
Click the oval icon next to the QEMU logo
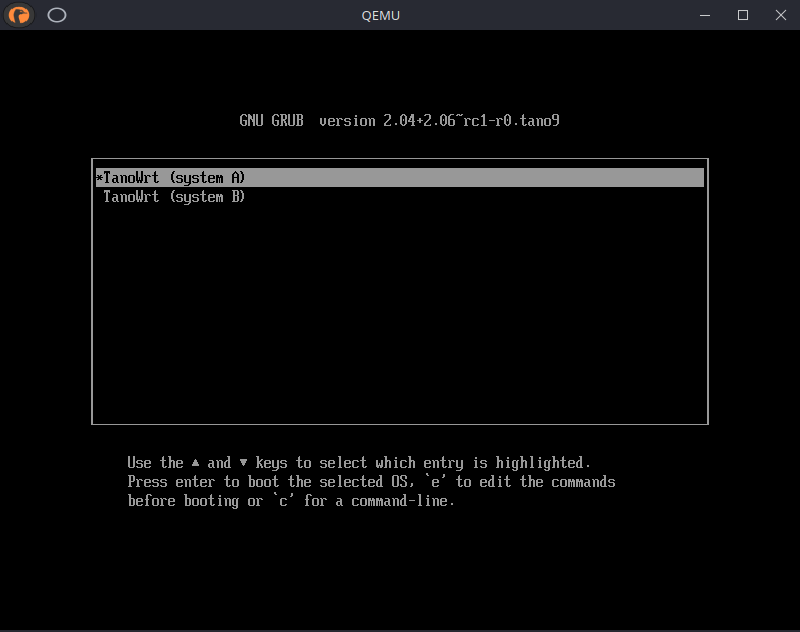(x=57, y=15)
